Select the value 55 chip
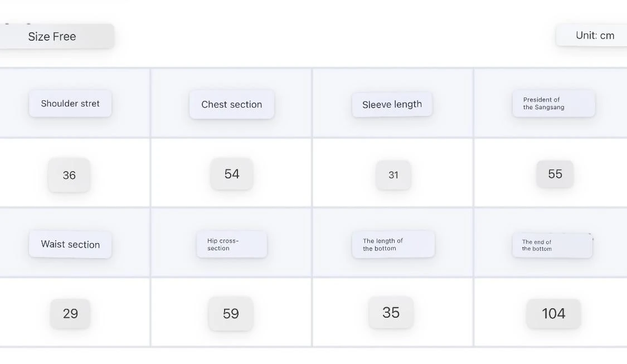The image size is (627, 364). pos(555,174)
